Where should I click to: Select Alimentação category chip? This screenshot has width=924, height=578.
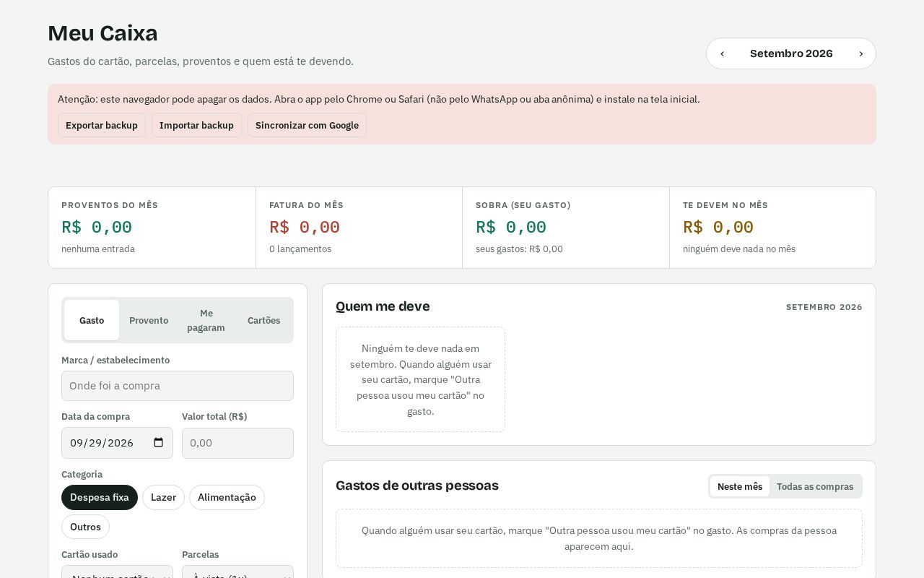click(227, 497)
